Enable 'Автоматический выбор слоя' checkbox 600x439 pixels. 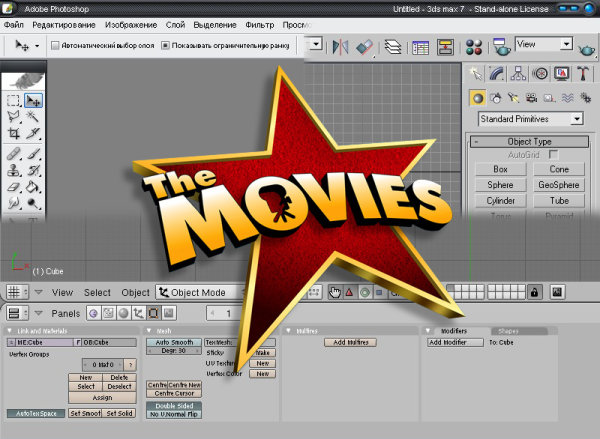pos(55,46)
